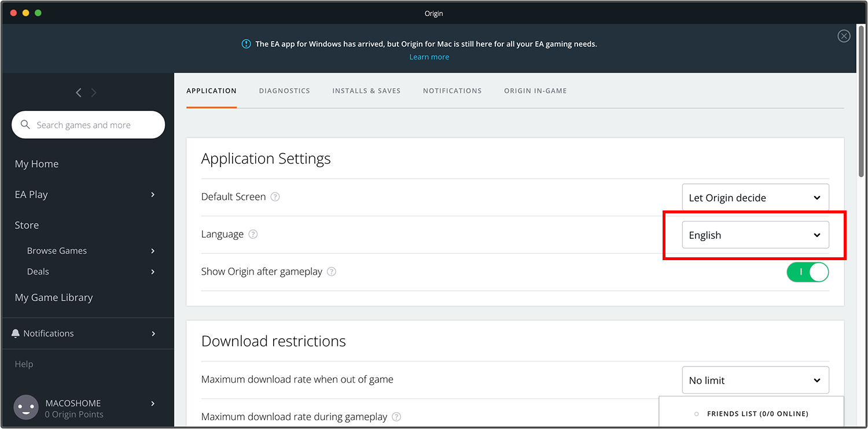The image size is (868, 429).
Task: Click Browse Games in the sidebar
Action: pos(57,251)
